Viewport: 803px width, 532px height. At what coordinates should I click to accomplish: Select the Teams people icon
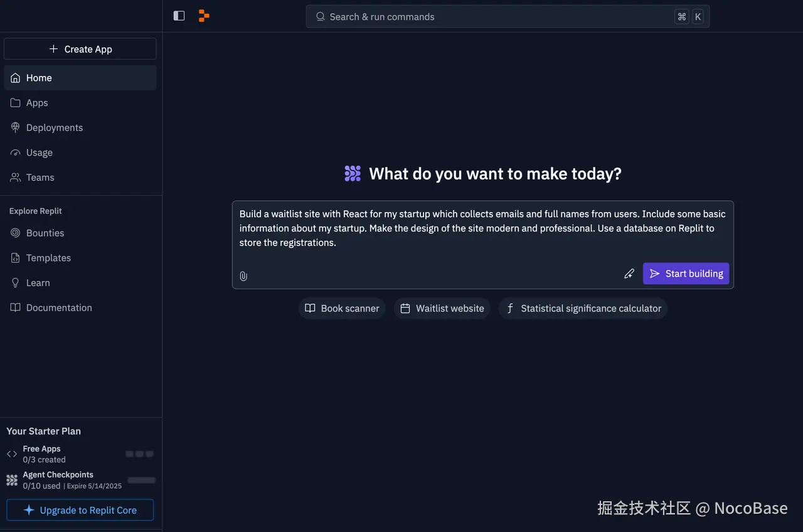(14, 178)
